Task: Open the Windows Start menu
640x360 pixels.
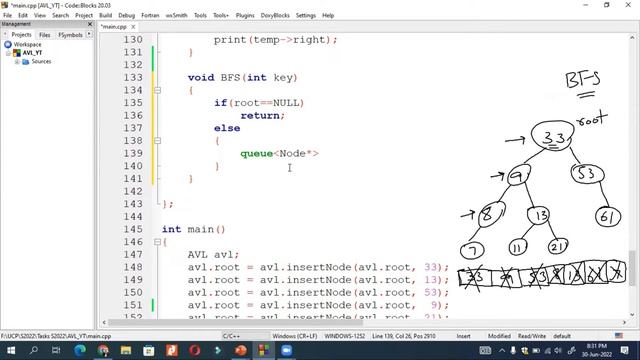Action: click(11, 350)
